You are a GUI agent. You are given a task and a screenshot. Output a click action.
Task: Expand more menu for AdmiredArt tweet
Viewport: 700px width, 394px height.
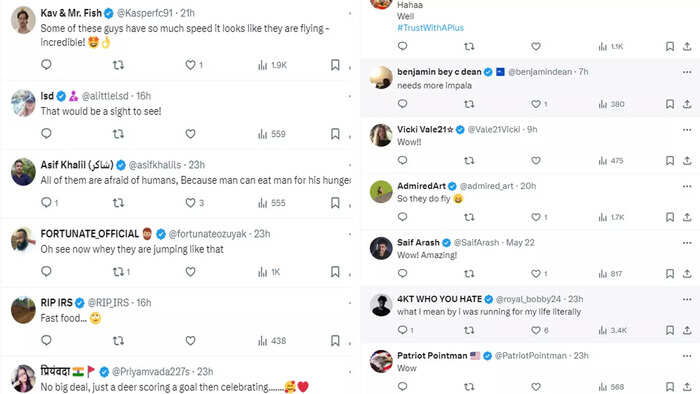click(687, 186)
